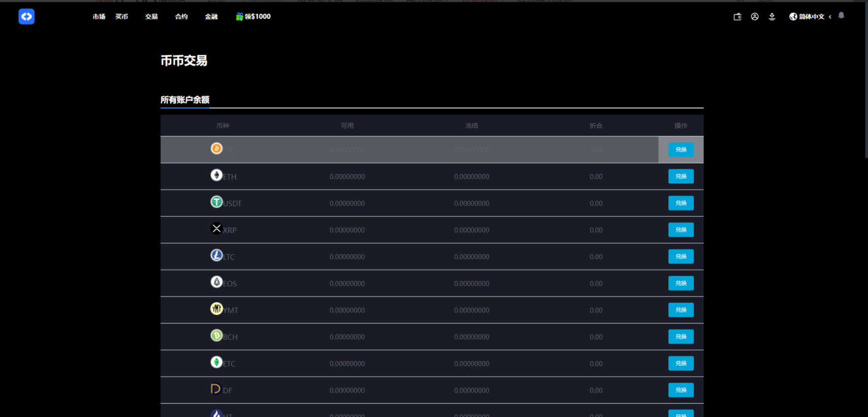Click the download icon in the header

point(772,17)
